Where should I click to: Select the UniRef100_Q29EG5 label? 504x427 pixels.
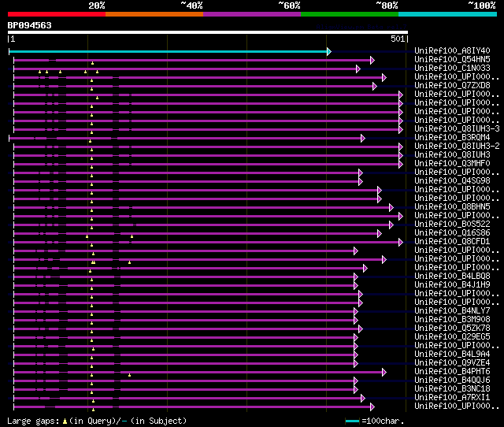tap(452, 337)
